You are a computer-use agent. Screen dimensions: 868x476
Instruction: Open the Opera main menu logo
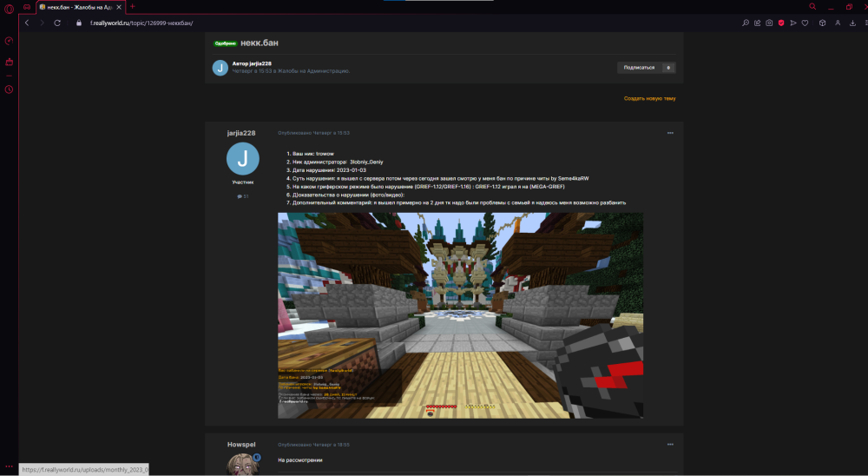(9, 9)
